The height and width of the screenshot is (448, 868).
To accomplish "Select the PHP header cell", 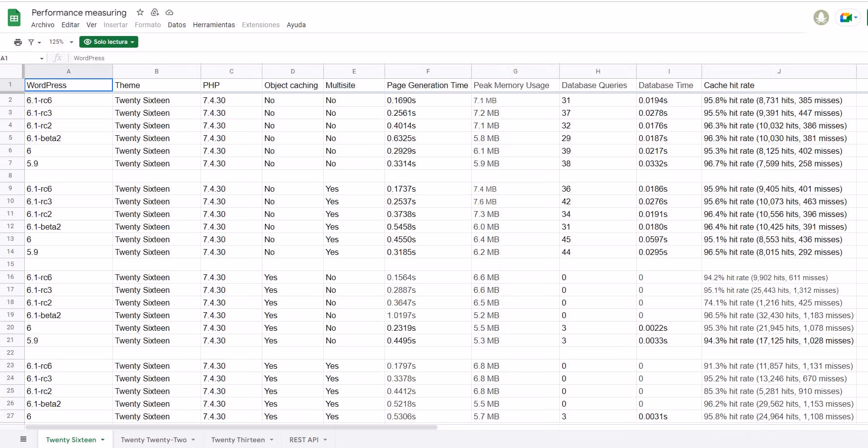I will 231,85.
